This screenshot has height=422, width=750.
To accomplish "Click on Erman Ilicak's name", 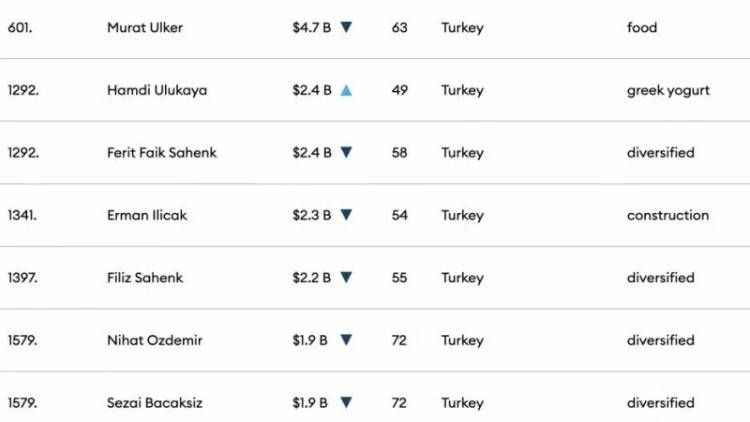I will (x=146, y=215).
